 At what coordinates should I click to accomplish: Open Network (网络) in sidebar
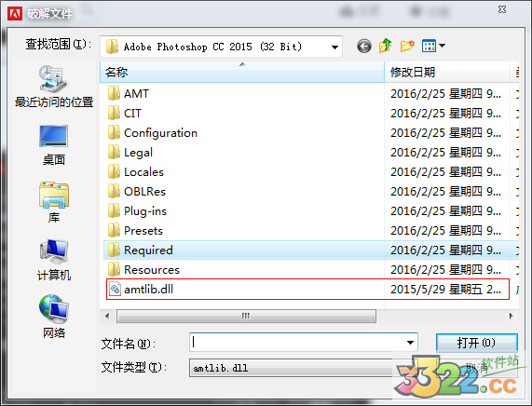[x=54, y=317]
